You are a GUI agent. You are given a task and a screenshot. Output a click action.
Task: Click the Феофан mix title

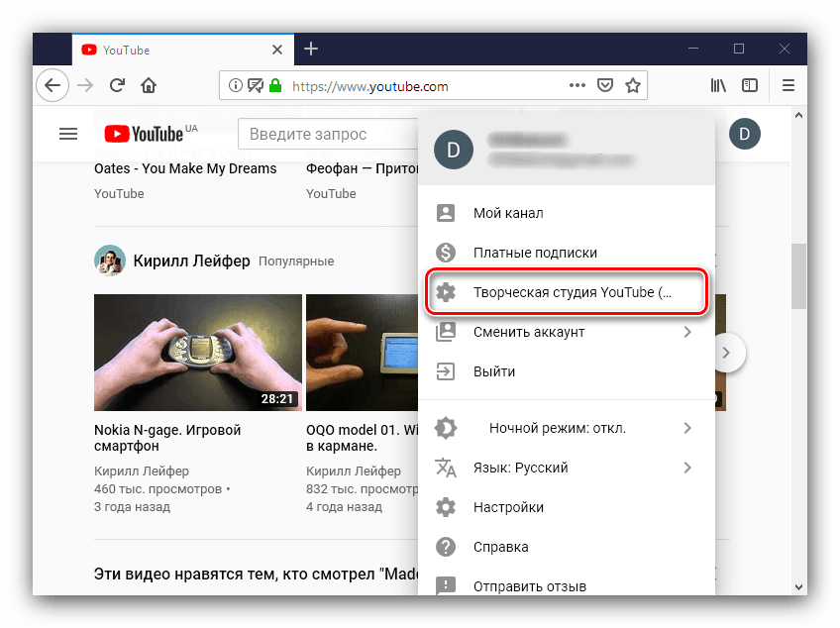point(362,168)
